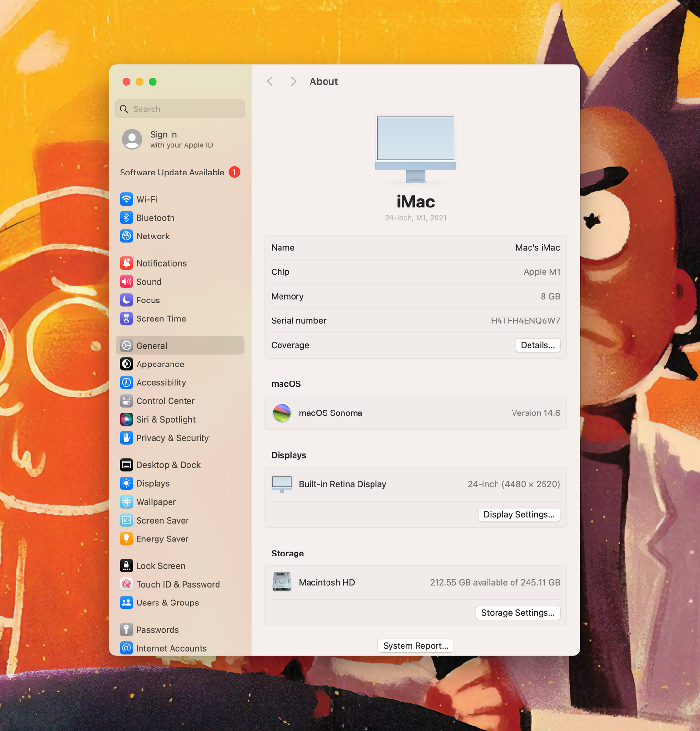Select the Privacy & Security hand icon
Viewport: 700px width, 731px height.
coord(126,438)
